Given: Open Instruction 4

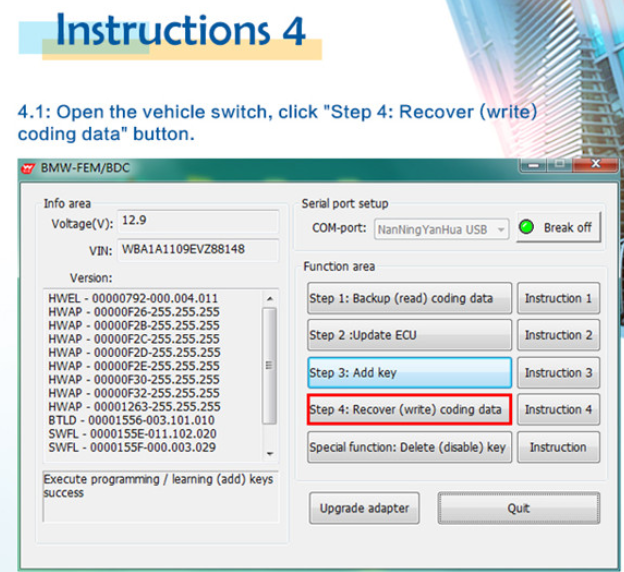Looking at the screenshot, I should pos(558,410).
